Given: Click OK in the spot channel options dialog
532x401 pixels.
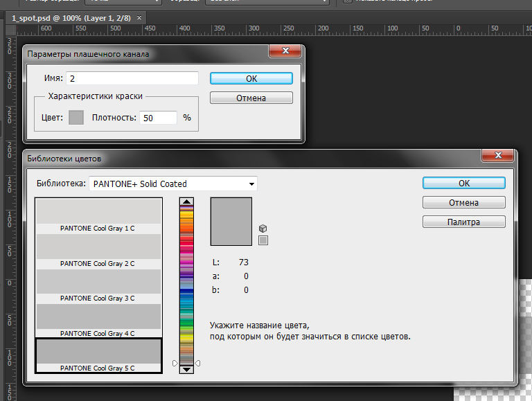Looking at the screenshot, I should [x=251, y=78].
